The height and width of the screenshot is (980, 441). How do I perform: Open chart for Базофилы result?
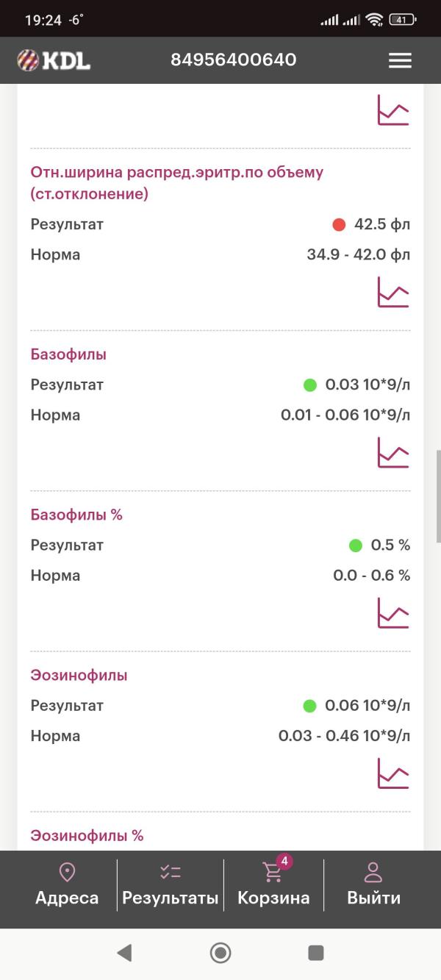coord(393,452)
